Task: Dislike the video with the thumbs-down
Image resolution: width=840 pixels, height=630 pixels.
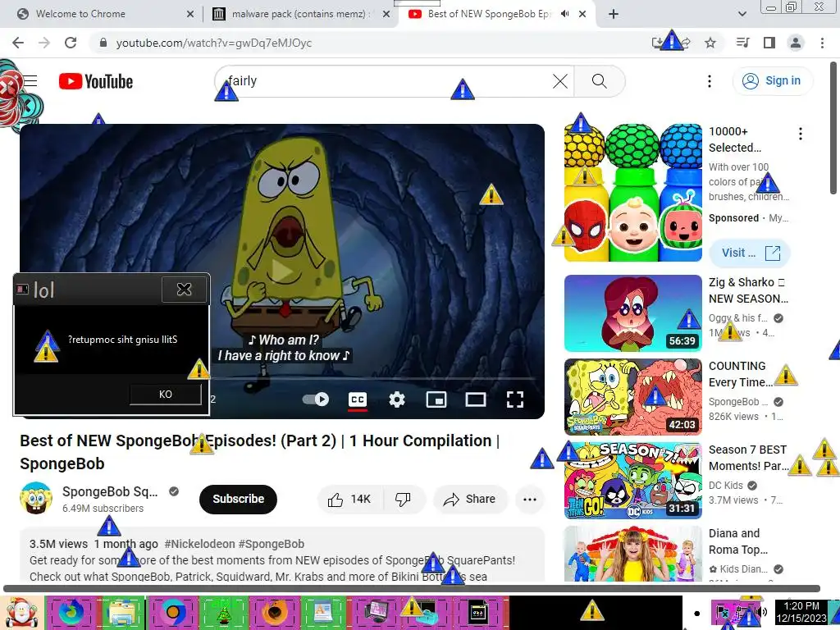Action: 404,500
